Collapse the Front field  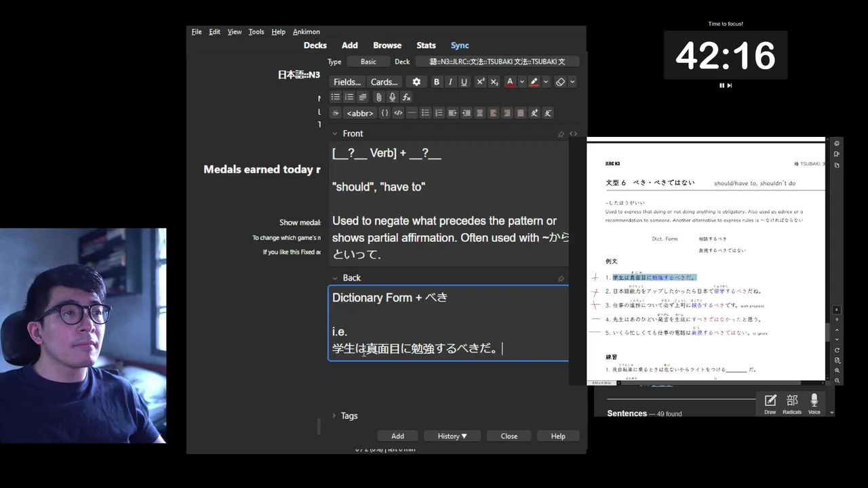pyautogui.click(x=334, y=134)
